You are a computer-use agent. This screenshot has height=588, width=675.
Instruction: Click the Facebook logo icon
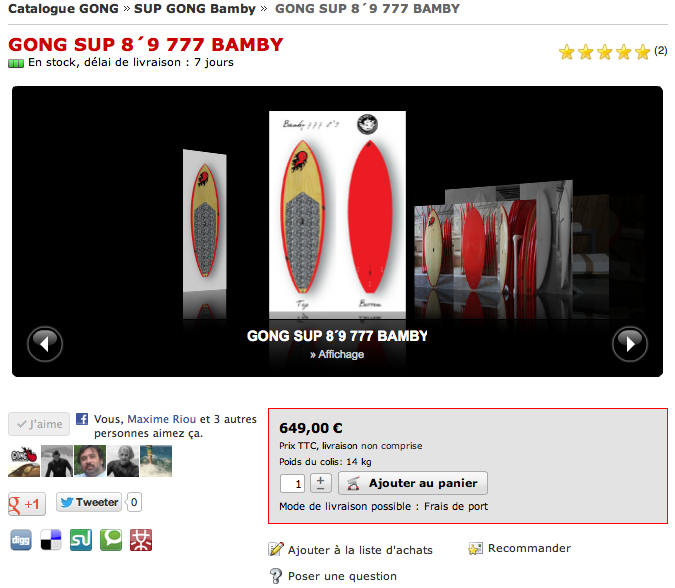click(82, 419)
